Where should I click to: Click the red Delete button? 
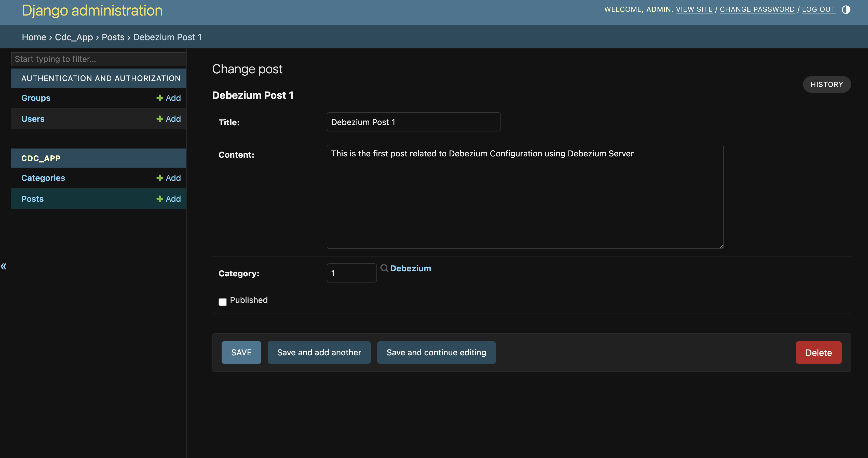tap(819, 353)
